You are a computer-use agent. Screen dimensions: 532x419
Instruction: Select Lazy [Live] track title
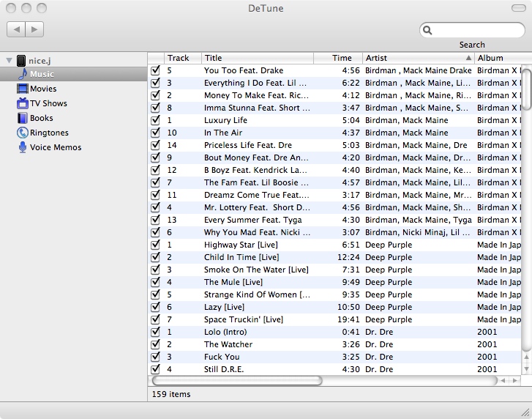click(224, 307)
